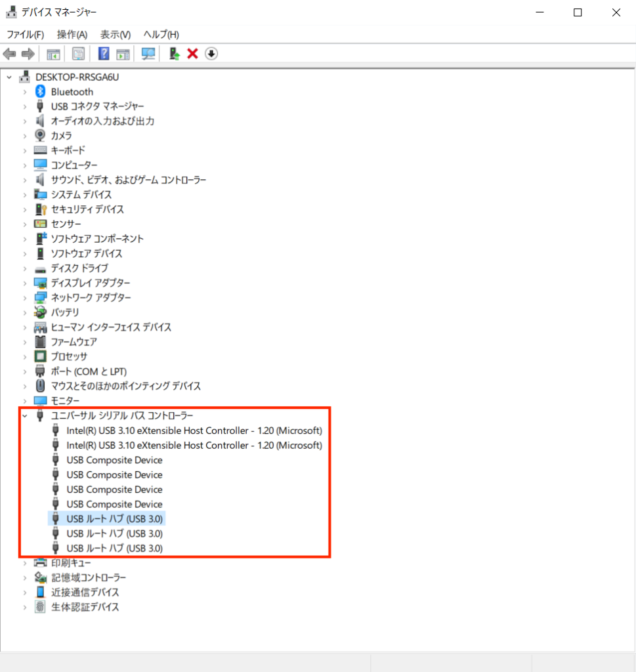Click the red X Uninstall device icon
Screen dimensions: 636x672
tap(192, 54)
